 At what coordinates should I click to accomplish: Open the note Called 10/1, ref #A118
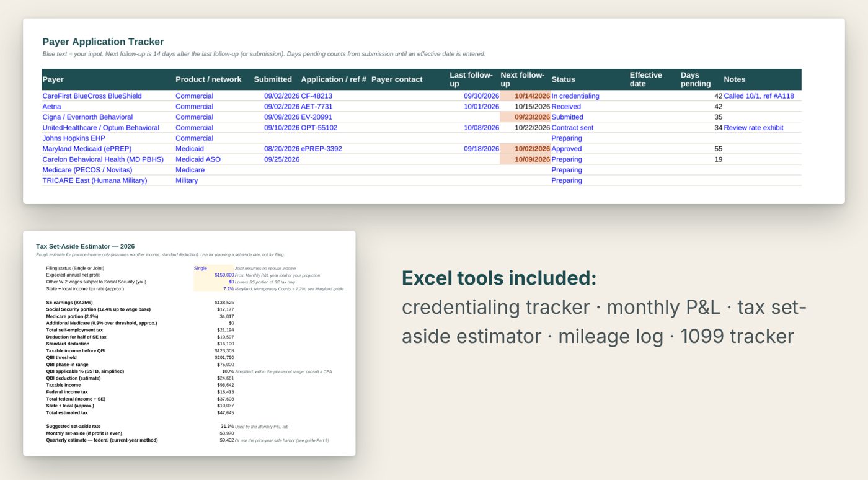pyautogui.click(x=759, y=96)
